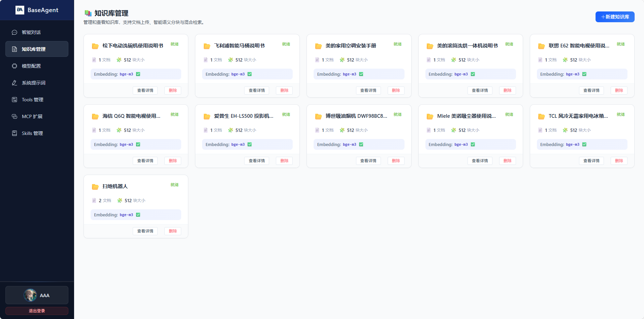Screen dimensions: 644x319
Task: Click folder icon of 海信 Q6Q 智能电视 card
Action: pyautogui.click(x=95, y=116)
